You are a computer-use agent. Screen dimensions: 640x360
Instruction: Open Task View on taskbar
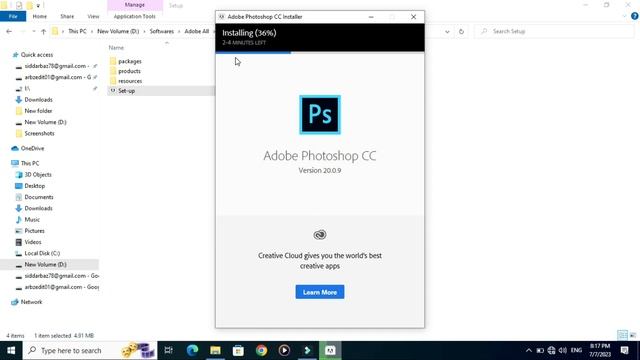coord(168,351)
